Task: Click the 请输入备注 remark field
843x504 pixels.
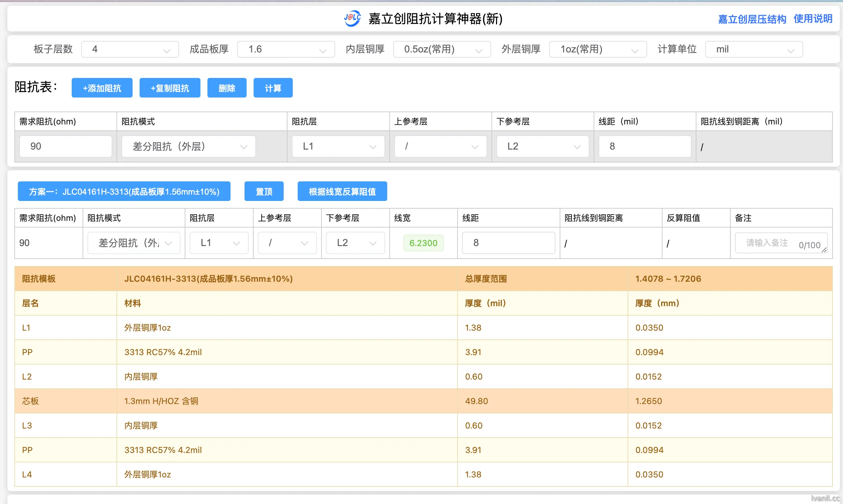Action: 781,243
